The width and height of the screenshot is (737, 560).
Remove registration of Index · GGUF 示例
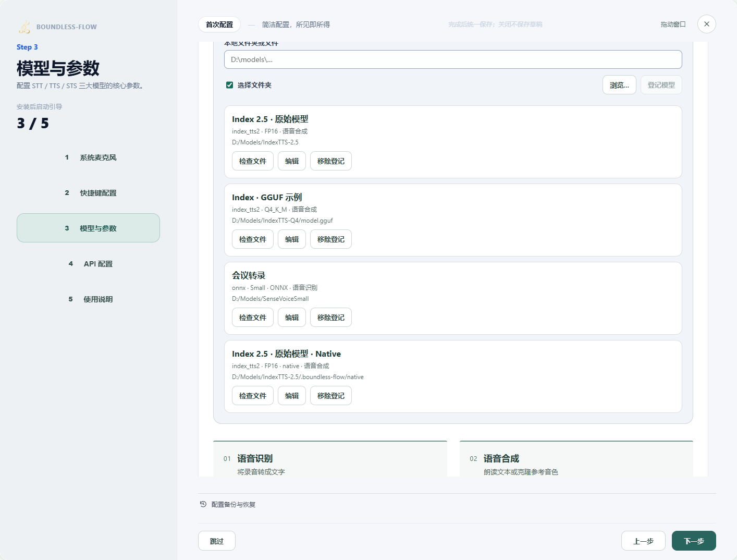coord(331,239)
